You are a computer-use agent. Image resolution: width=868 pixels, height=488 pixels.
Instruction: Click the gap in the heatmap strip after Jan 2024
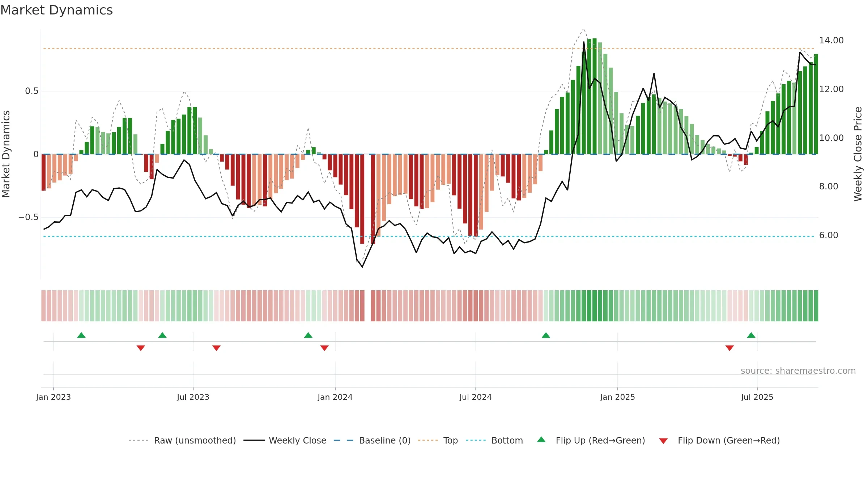point(368,306)
